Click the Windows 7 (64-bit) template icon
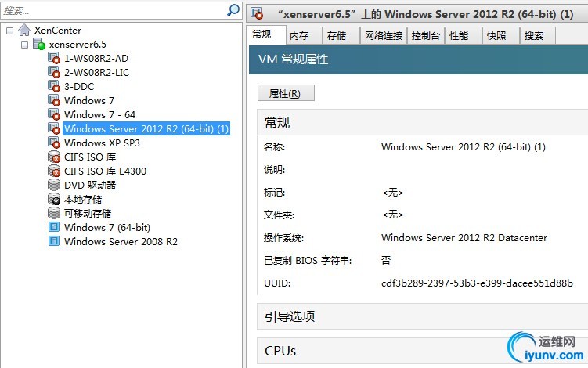 [54, 227]
